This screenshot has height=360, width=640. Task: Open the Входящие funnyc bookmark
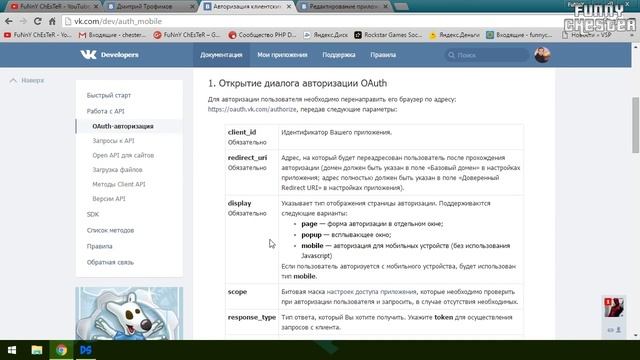point(519,35)
